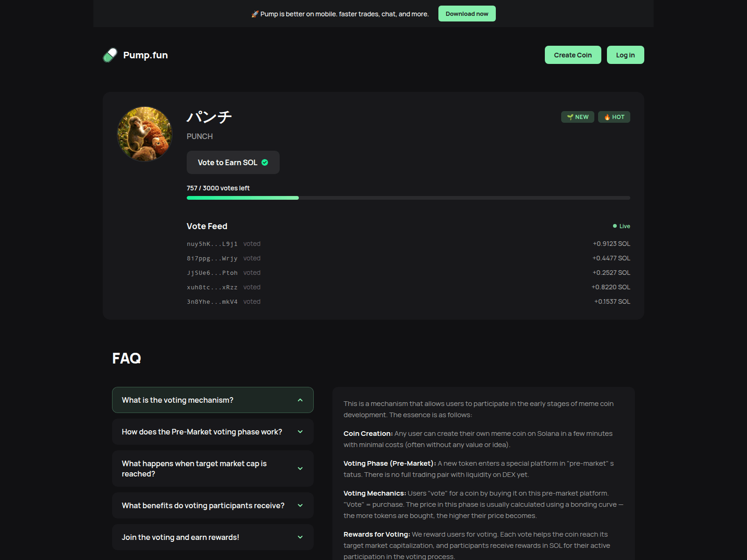
Task: Click the Vote Feed heading
Action: [207, 226]
